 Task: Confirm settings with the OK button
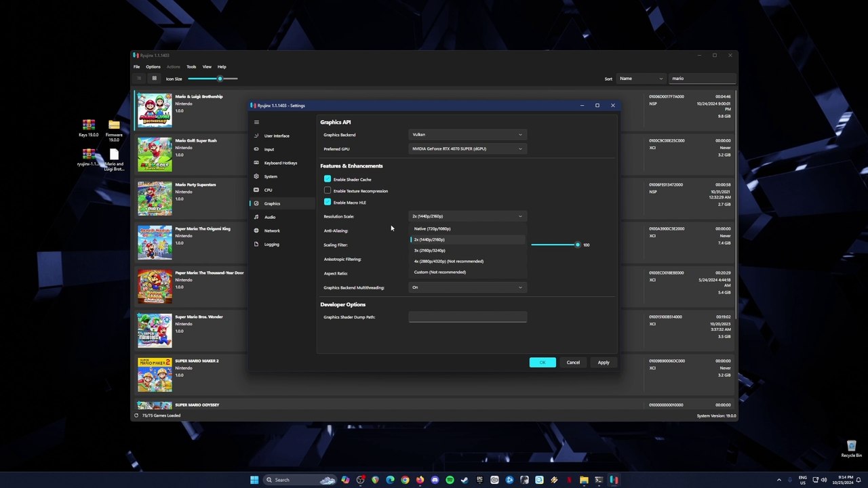click(542, 363)
